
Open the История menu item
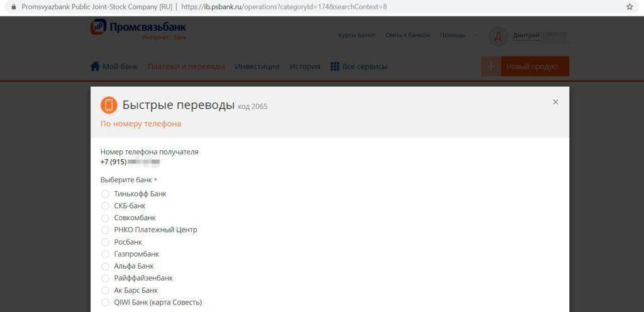(304, 67)
